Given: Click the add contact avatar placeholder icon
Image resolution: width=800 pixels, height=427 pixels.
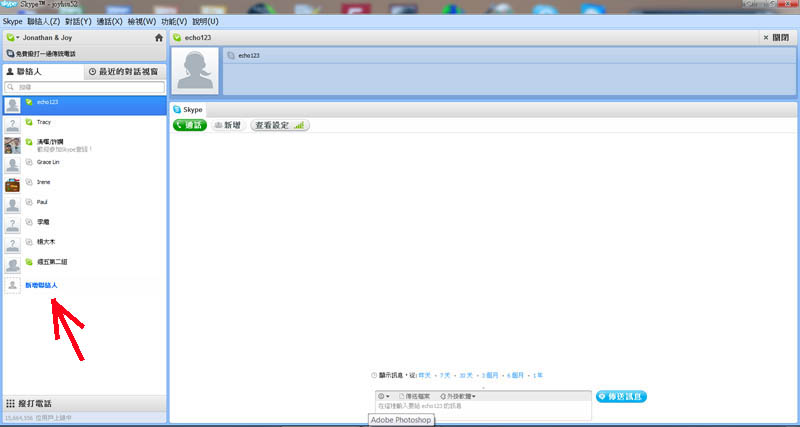Looking at the screenshot, I should pos(12,285).
